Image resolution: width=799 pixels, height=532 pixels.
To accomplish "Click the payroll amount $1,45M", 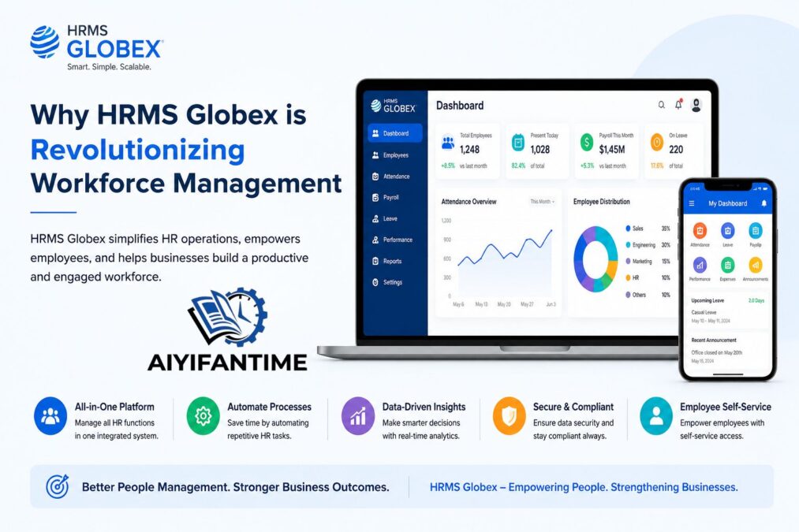I will click(x=611, y=149).
